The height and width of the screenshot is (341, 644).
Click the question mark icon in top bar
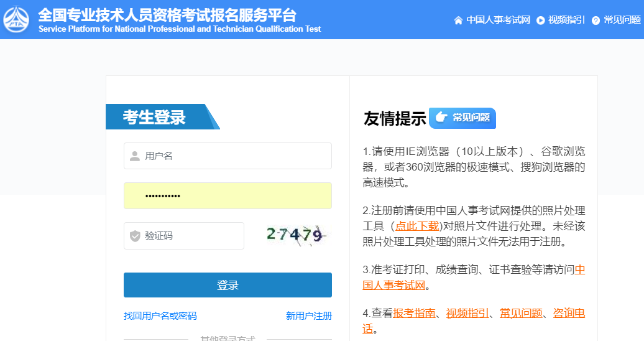596,20
